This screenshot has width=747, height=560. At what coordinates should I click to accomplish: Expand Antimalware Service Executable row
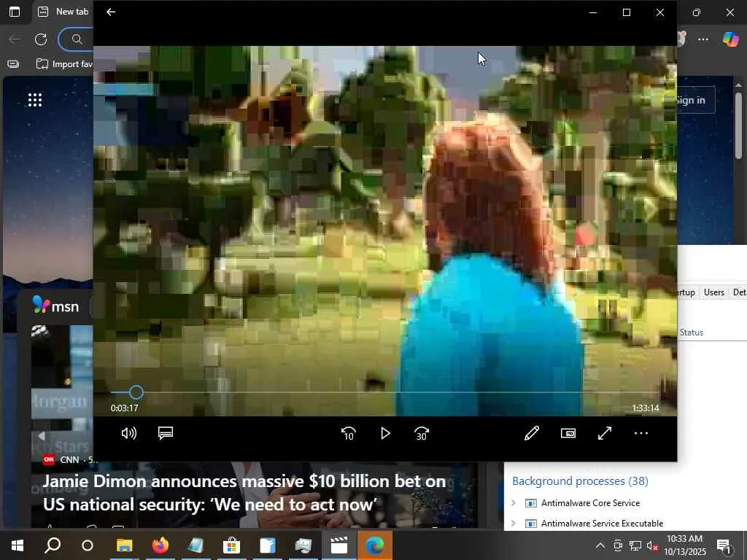[513, 524]
